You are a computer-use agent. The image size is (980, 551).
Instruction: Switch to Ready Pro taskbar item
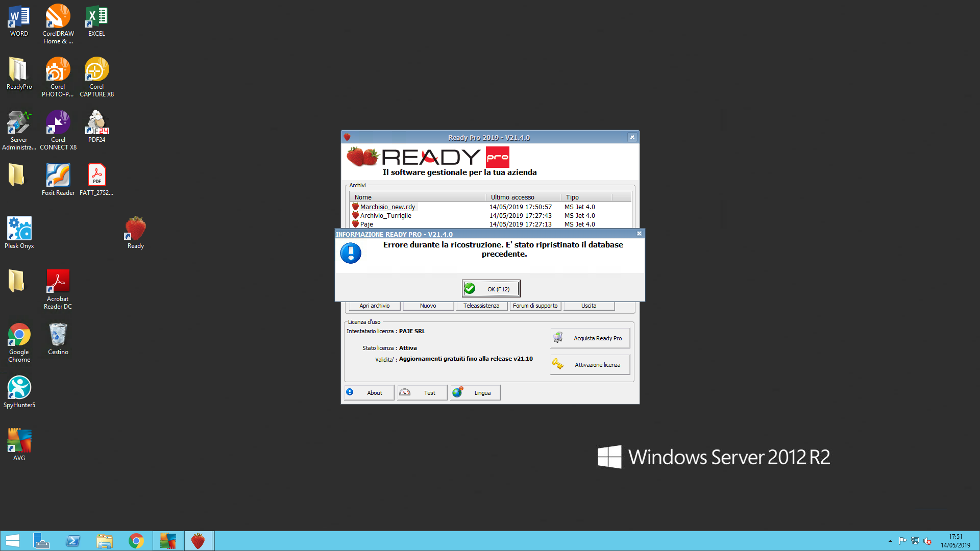pyautogui.click(x=198, y=541)
